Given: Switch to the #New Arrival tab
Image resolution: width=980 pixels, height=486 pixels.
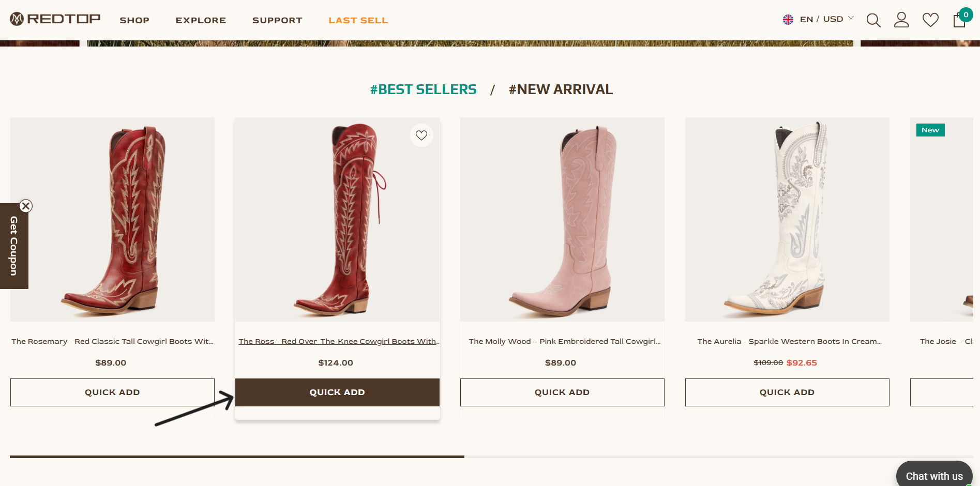Looking at the screenshot, I should pos(561,89).
